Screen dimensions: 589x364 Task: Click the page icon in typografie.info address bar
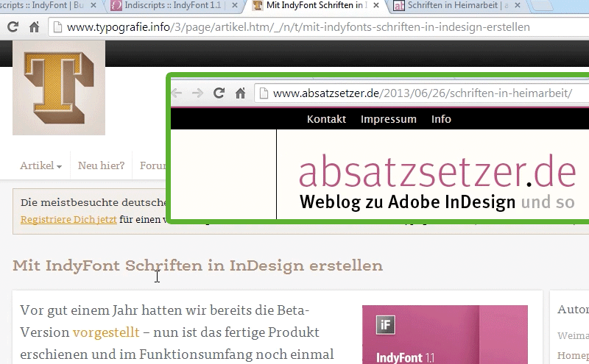(57, 27)
